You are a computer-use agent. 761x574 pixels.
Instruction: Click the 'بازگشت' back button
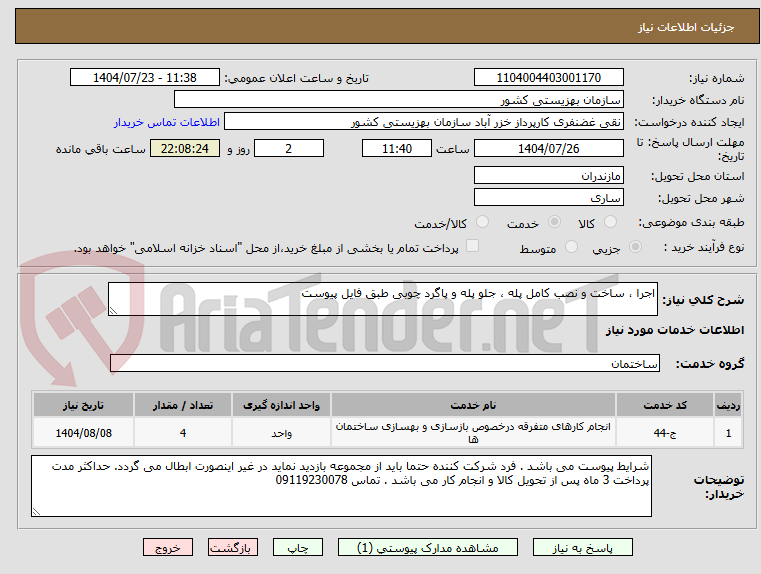click(x=232, y=547)
